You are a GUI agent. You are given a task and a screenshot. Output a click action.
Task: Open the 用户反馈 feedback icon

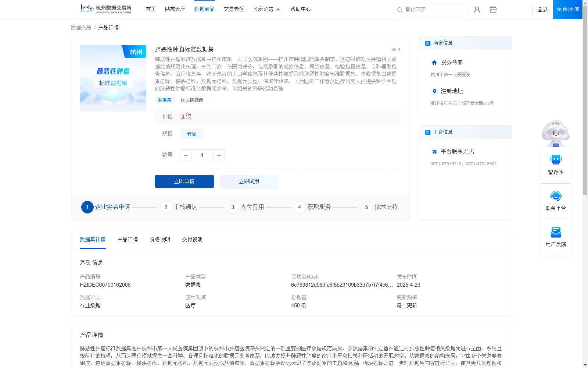pyautogui.click(x=556, y=232)
